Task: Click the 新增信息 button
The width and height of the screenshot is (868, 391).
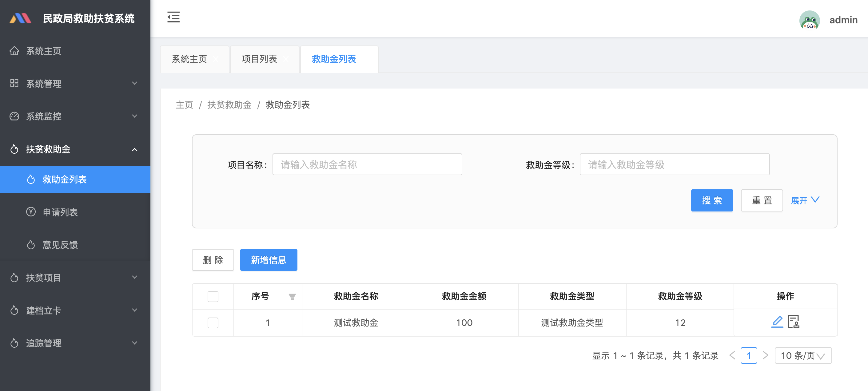Action: pyautogui.click(x=269, y=260)
